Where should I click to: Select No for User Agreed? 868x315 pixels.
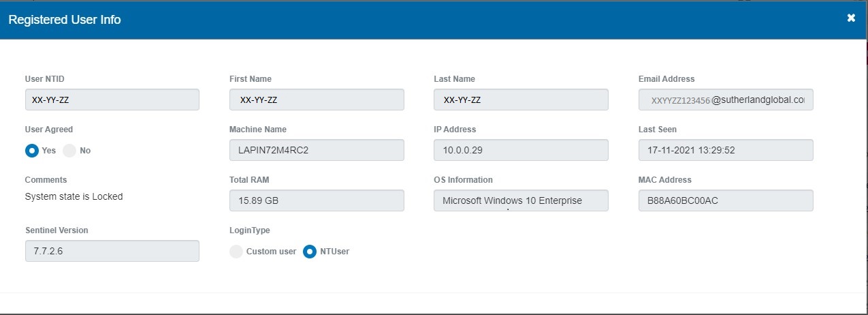(x=69, y=151)
